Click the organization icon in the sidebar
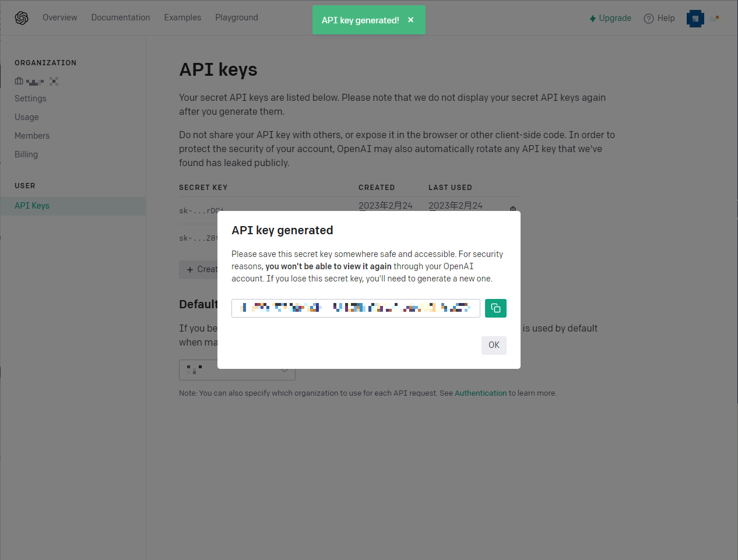 [19, 81]
